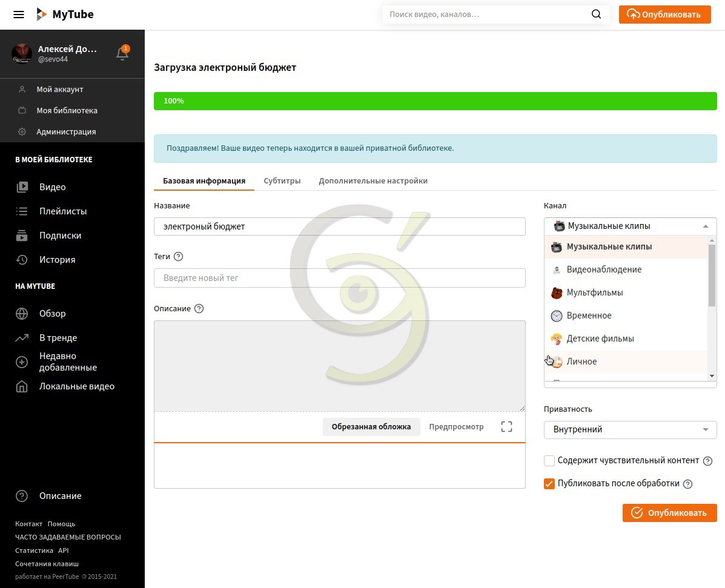Screen dimensions: 725x588
Task: Click the green 100% upload progress bar
Action: [435, 101]
